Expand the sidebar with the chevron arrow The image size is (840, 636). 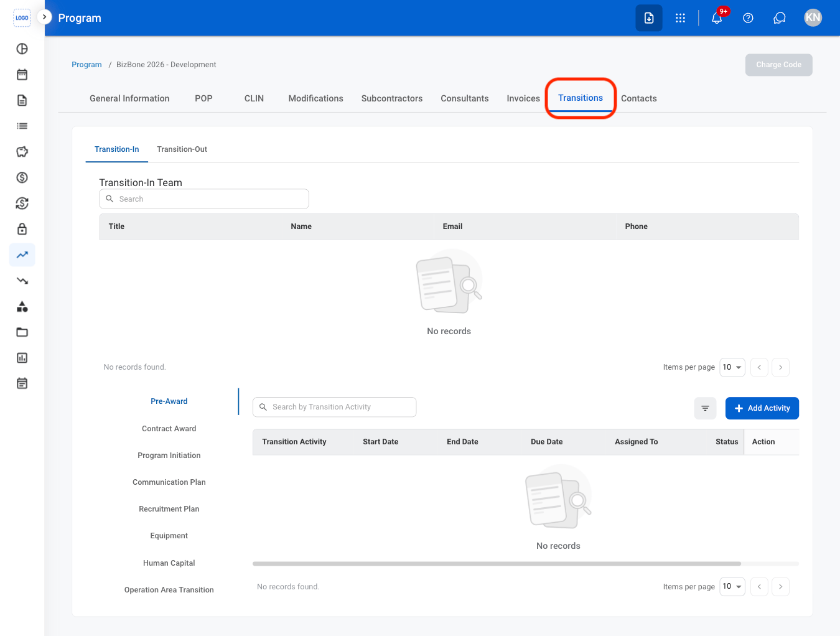click(x=44, y=17)
